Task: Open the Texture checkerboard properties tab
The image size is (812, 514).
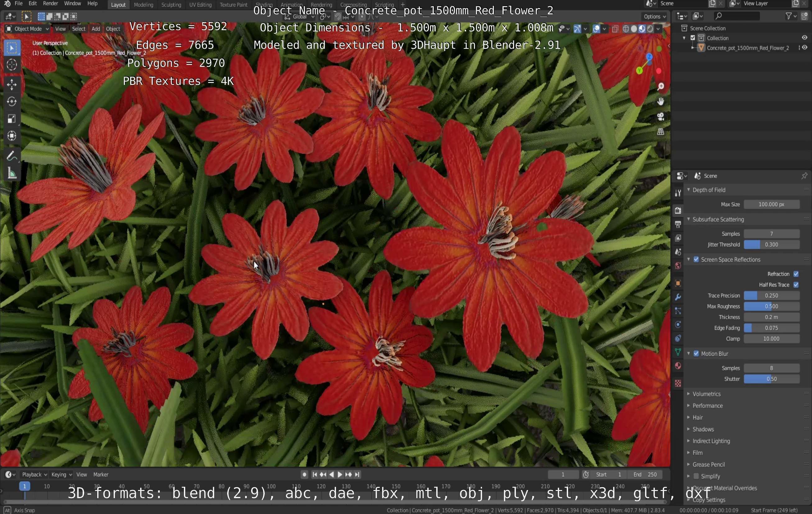Action: tap(678, 383)
